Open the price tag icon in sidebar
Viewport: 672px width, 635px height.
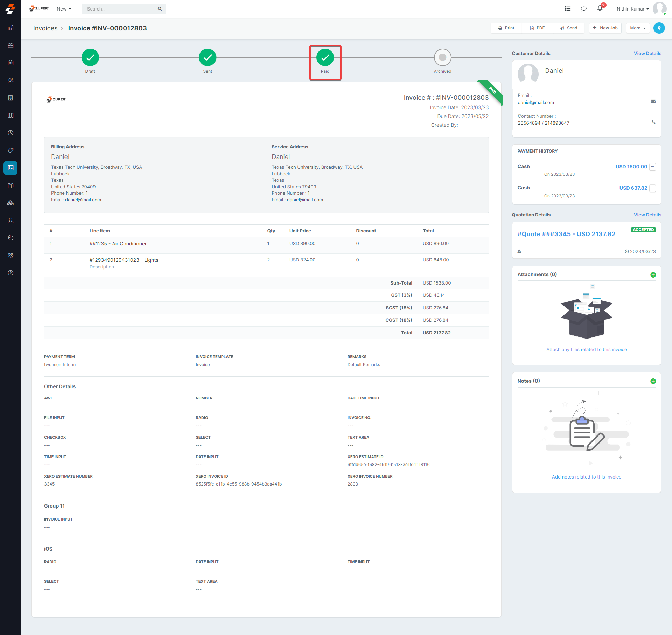point(10,151)
